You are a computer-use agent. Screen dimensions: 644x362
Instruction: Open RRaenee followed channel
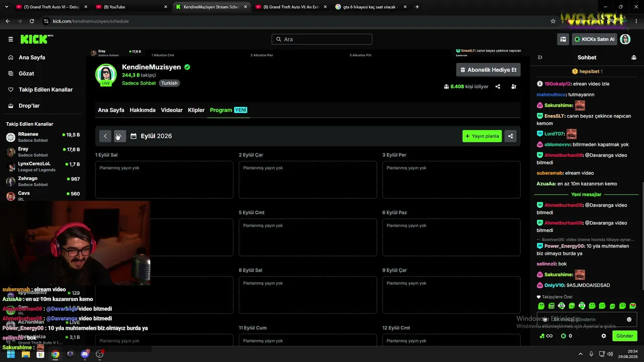[x=43, y=137]
